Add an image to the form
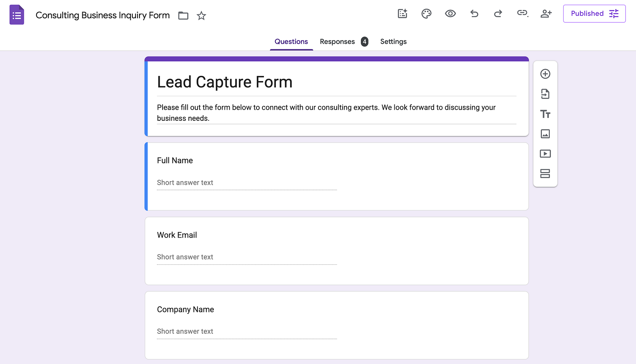Screen dimensions: 636x364 pos(545,134)
